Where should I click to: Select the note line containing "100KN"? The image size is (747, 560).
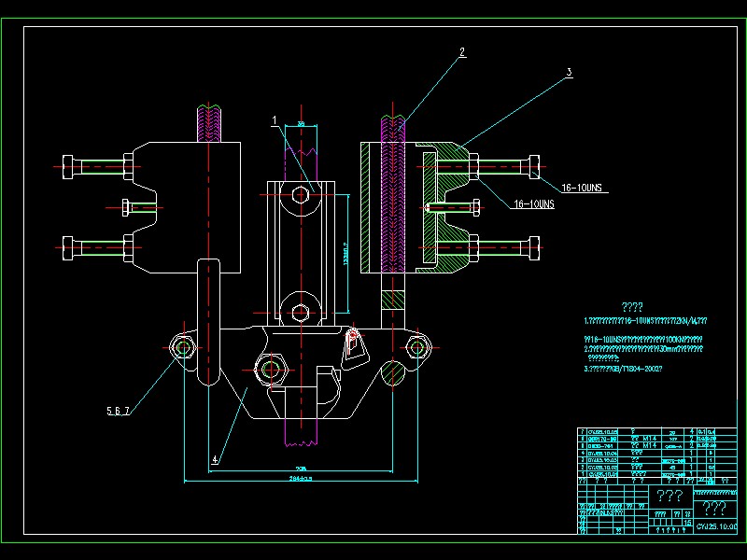(643, 340)
